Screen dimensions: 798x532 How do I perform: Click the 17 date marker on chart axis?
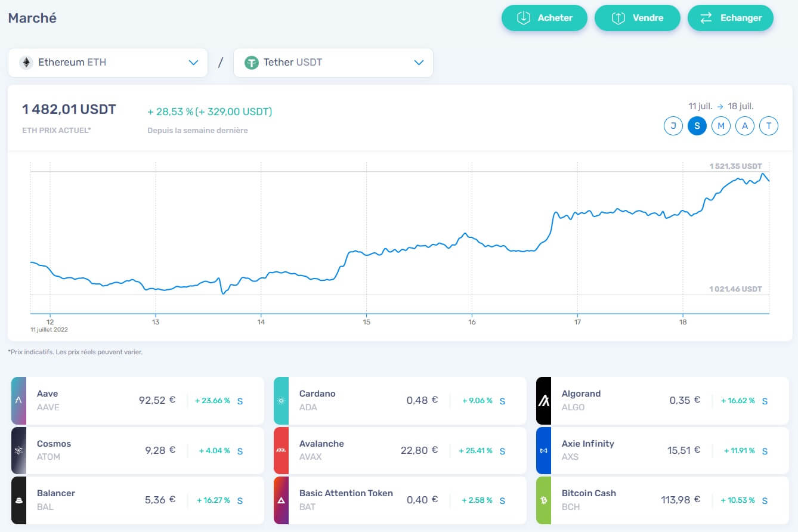(x=577, y=321)
